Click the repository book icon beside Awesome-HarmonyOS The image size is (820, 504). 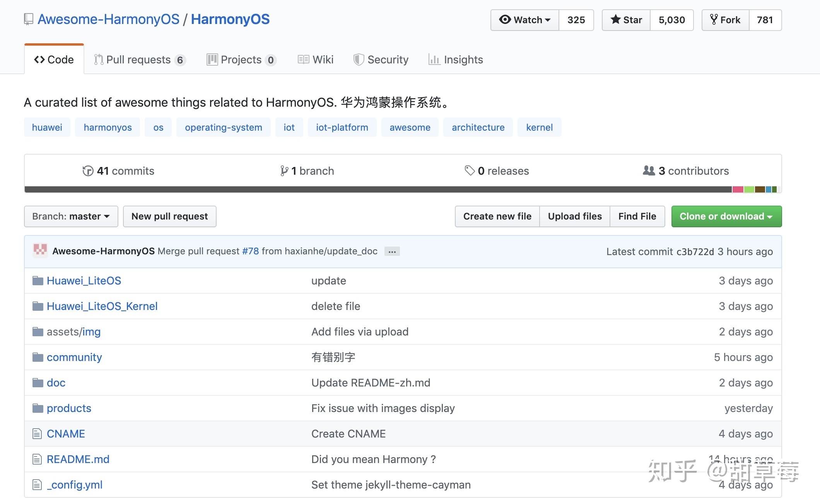pos(29,19)
